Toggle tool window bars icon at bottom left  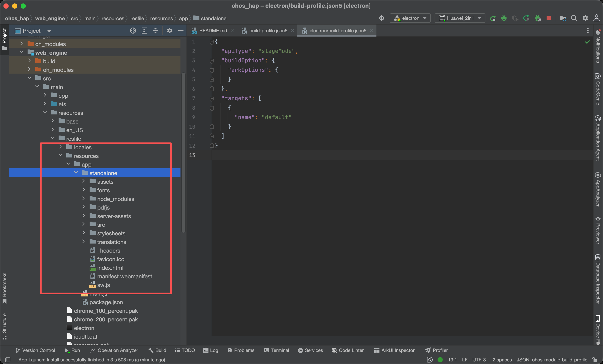(8, 360)
